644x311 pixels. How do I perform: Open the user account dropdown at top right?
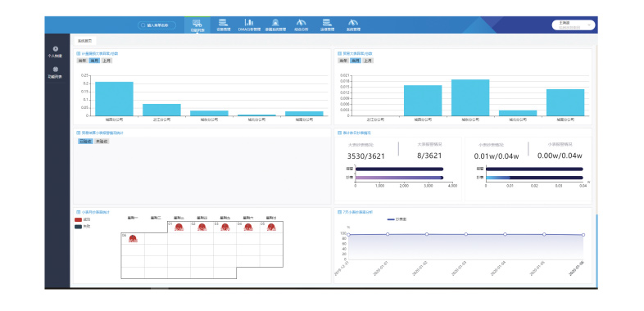pos(574,25)
